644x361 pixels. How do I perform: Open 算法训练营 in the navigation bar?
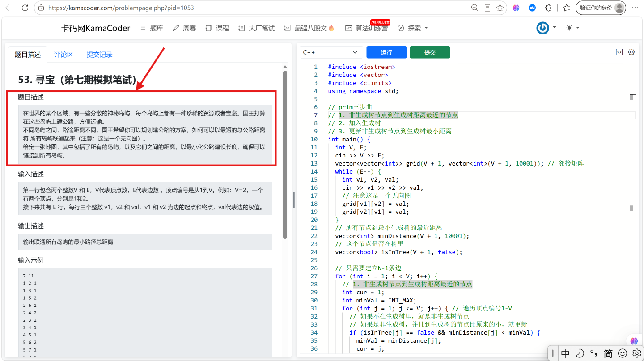pos(366,28)
